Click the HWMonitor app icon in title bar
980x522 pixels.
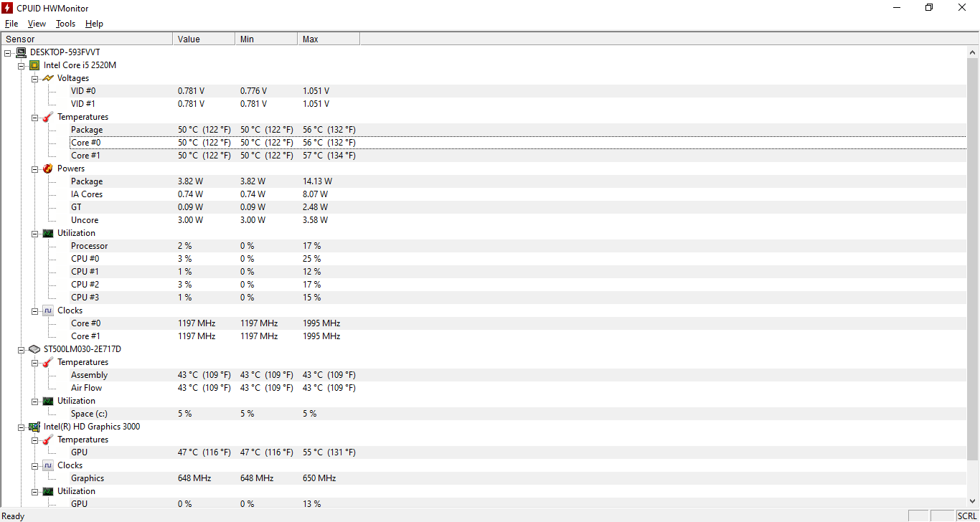pos(7,8)
